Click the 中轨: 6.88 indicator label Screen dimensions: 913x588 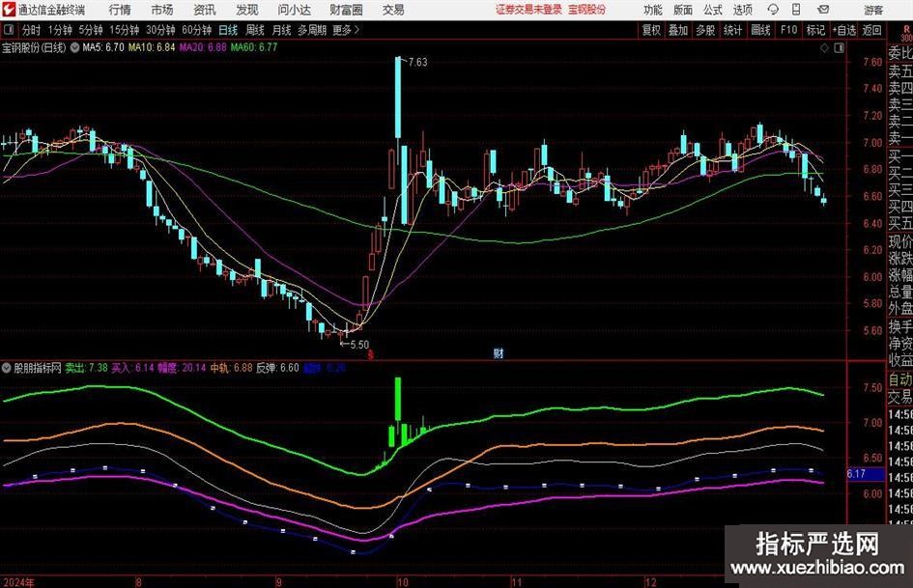[231, 368]
